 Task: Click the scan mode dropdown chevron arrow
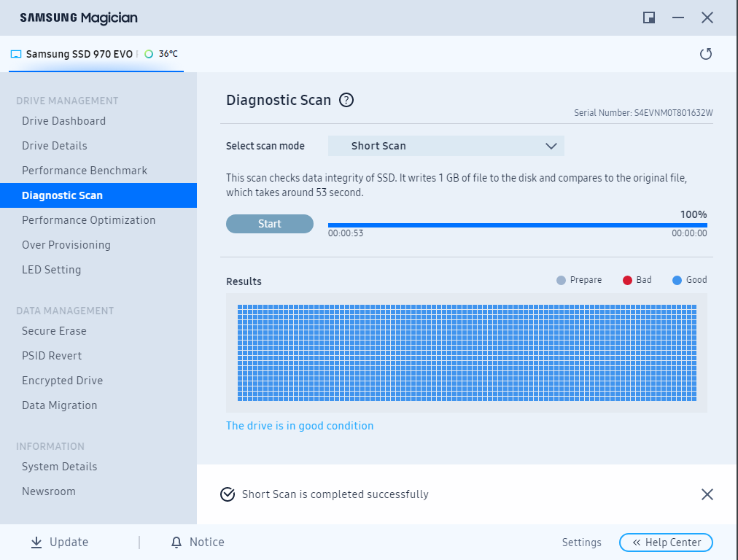click(x=551, y=147)
